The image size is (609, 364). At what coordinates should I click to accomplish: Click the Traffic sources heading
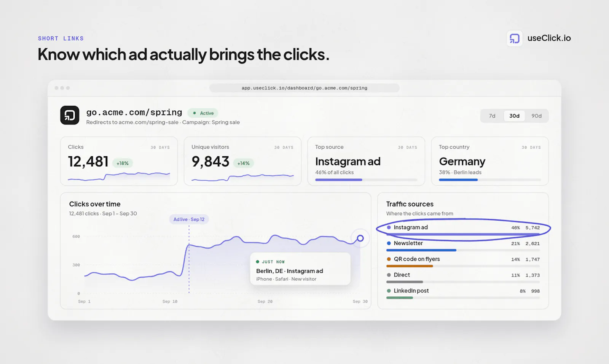click(410, 204)
